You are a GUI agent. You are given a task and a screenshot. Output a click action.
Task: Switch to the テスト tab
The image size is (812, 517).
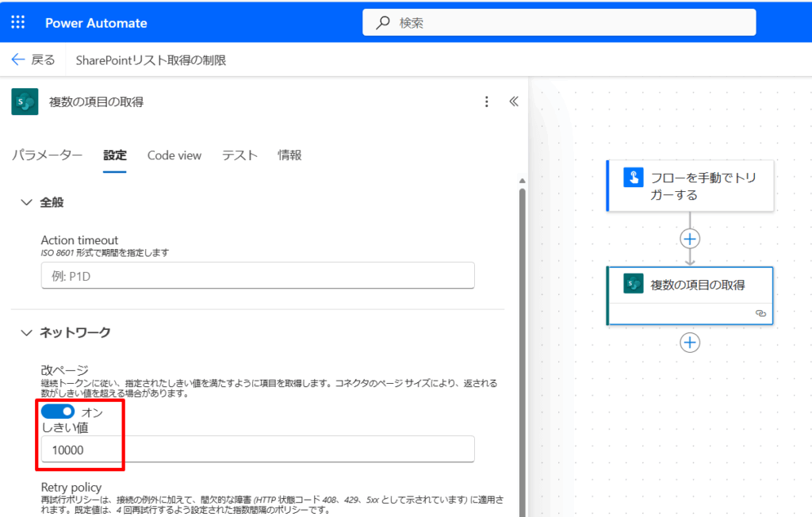[x=239, y=155]
